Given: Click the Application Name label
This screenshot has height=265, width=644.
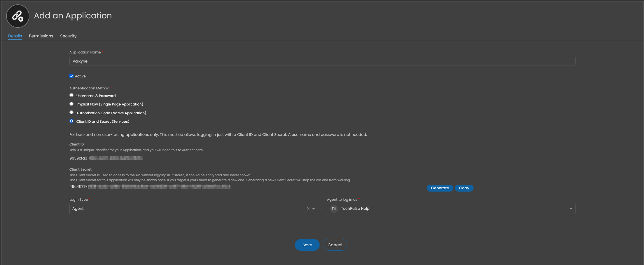Looking at the screenshot, I should [85, 52].
